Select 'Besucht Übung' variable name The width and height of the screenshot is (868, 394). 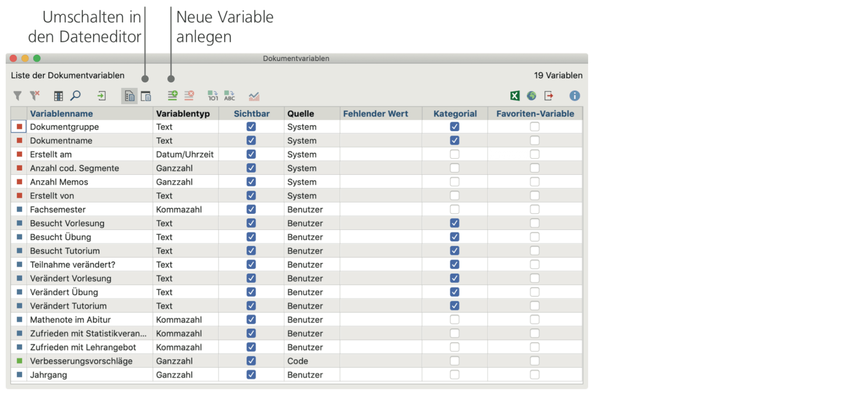pyautogui.click(x=61, y=237)
